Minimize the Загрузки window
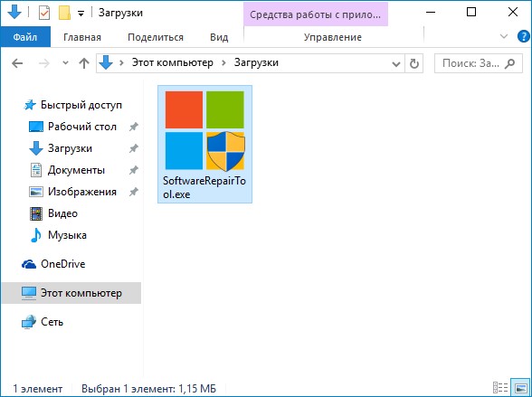This screenshot has width=532, height=397. (431, 13)
